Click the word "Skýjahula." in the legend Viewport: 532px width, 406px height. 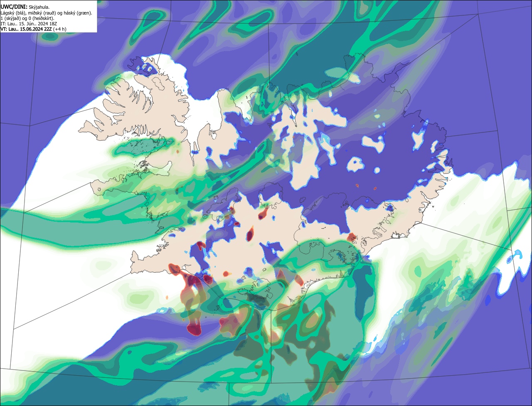pos(39,7)
